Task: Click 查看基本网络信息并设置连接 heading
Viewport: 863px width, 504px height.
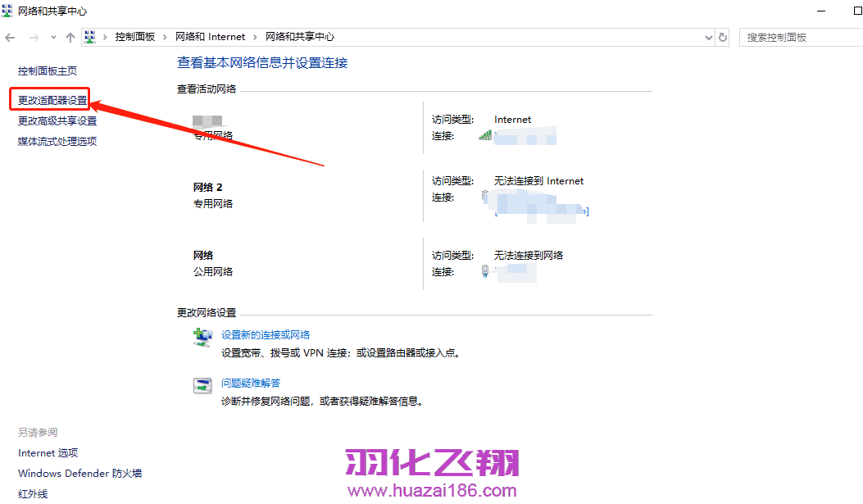Action: pos(262,63)
